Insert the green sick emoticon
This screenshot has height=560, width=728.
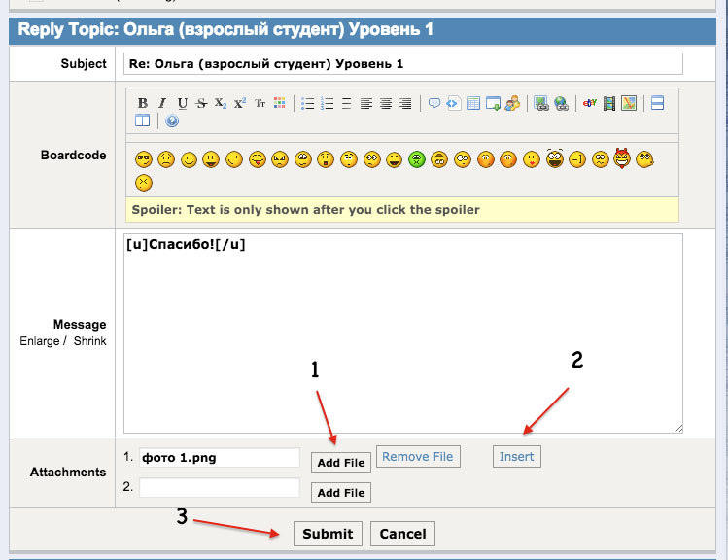click(x=417, y=159)
